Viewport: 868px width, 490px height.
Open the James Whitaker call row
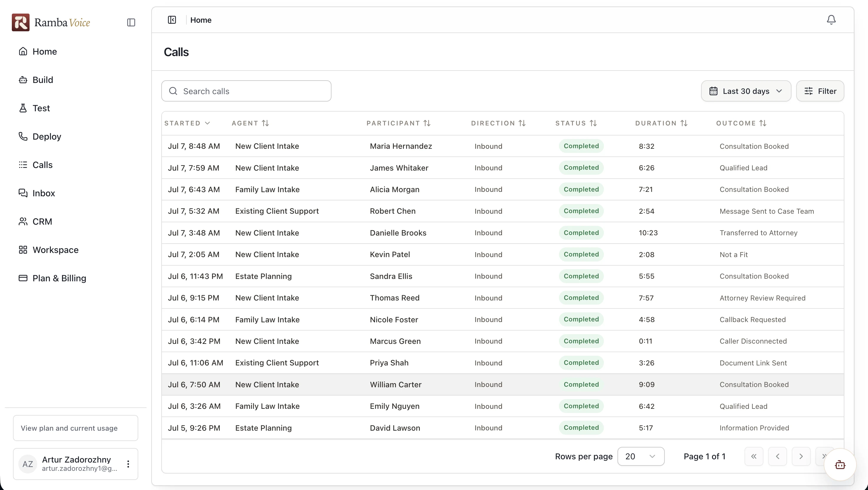[x=503, y=168]
